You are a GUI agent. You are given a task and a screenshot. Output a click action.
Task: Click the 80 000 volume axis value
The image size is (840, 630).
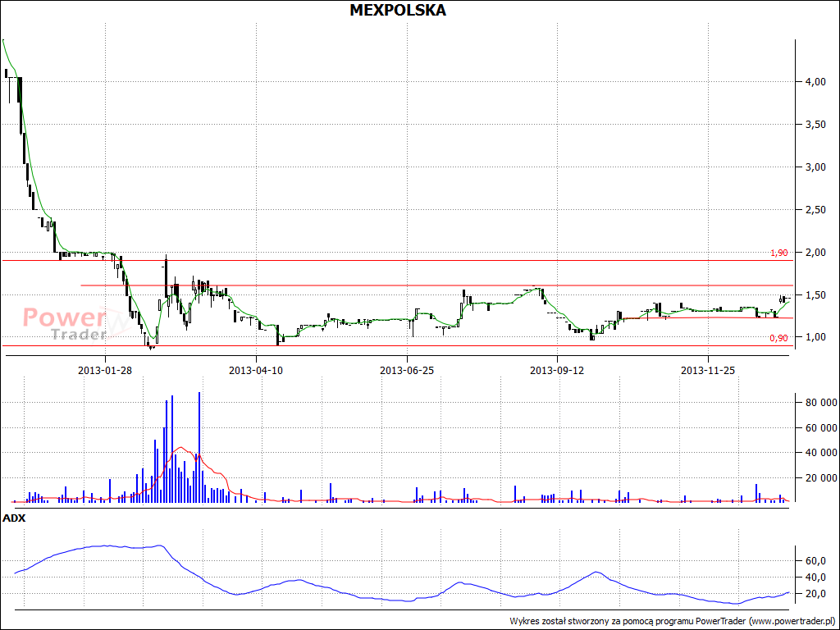[x=821, y=403]
